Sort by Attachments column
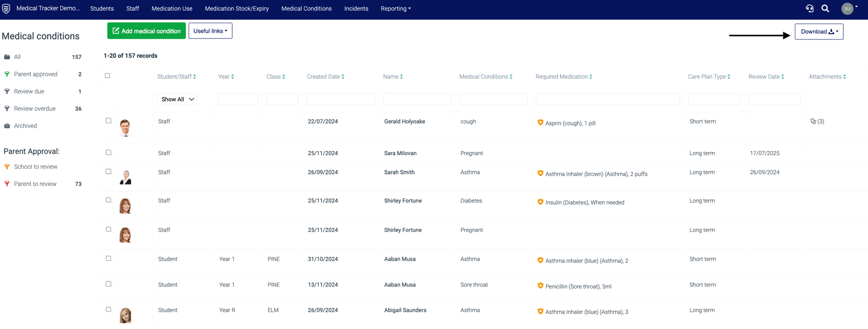 click(x=845, y=77)
